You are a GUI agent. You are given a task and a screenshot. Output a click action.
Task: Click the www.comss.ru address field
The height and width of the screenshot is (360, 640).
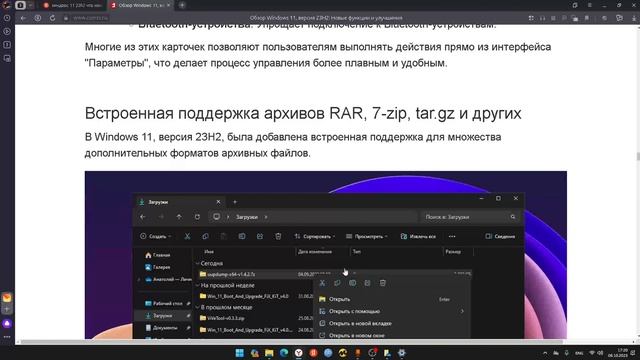(x=90, y=18)
